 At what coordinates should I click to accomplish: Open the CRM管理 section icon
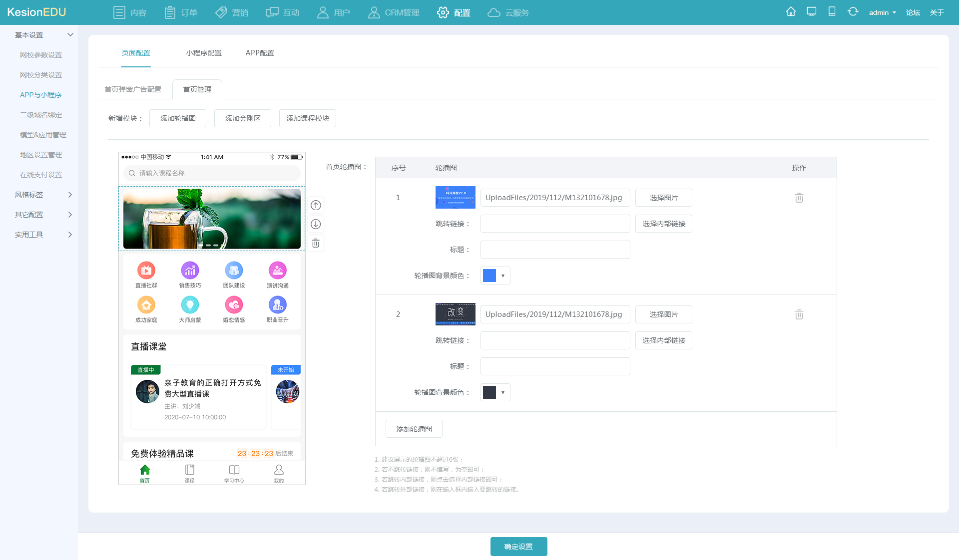click(374, 12)
